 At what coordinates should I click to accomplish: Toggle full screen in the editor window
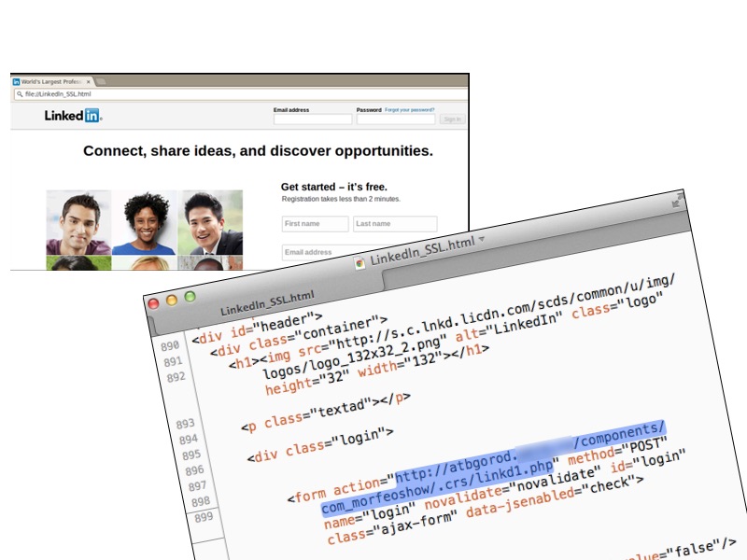(675, 203)
